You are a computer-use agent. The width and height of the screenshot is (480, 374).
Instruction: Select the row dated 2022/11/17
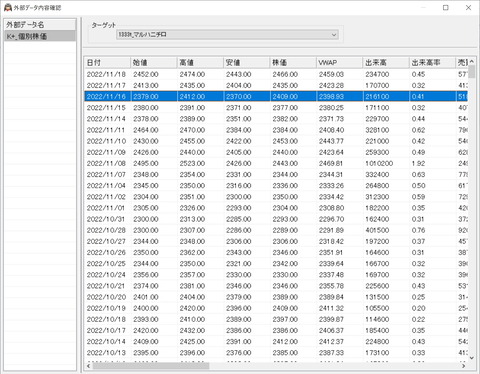coord(276,85)
